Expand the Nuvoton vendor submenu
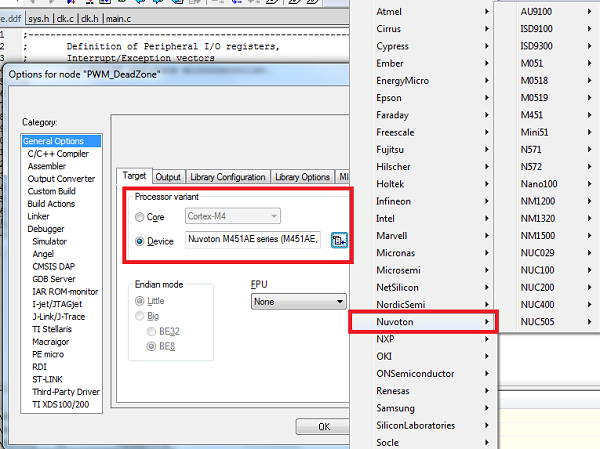600x449 pixels. pos(423,322)
